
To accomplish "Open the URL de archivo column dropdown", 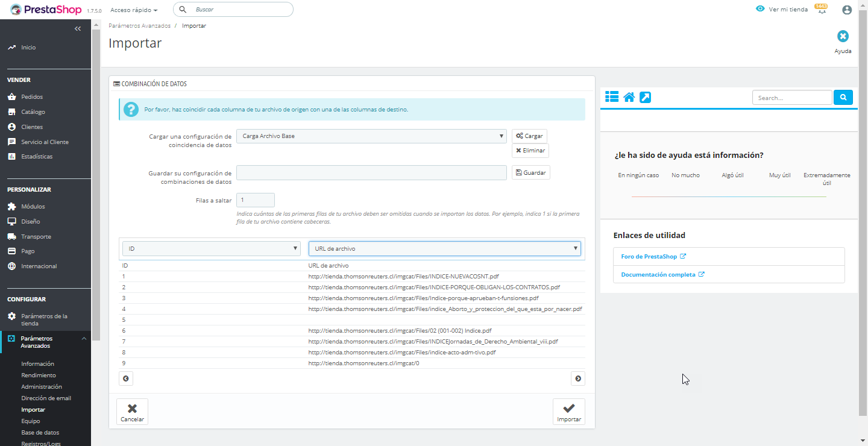I will (x=445, y=248).
